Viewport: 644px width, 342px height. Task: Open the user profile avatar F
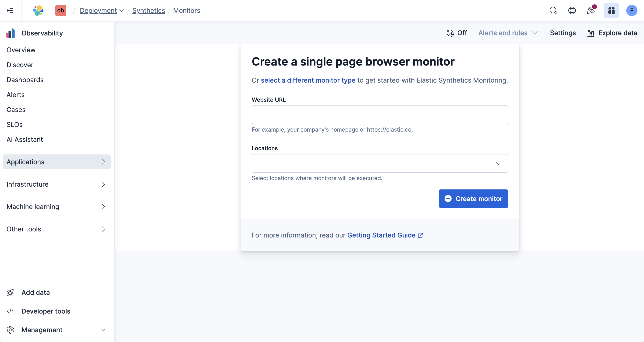(x=632, y=10)
